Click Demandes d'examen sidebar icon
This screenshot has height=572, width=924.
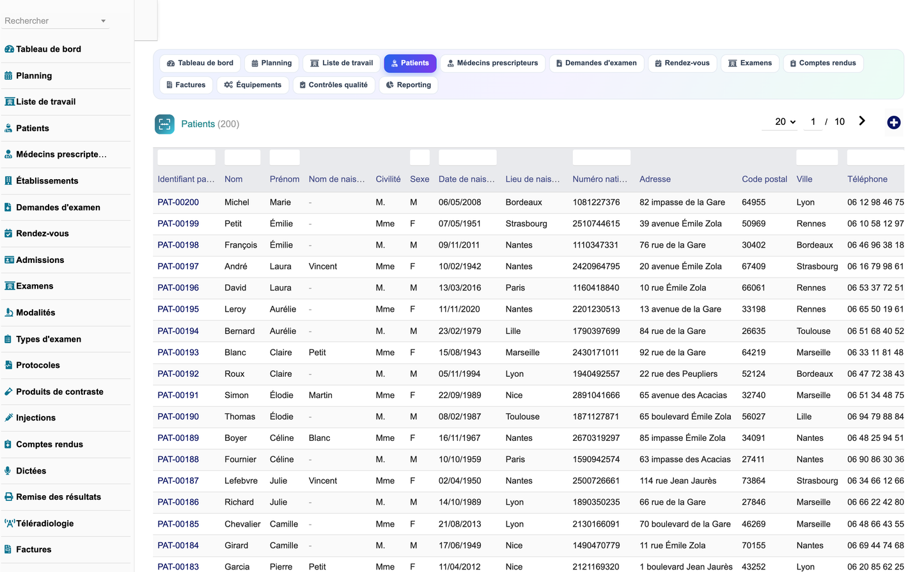coord(8,207)
